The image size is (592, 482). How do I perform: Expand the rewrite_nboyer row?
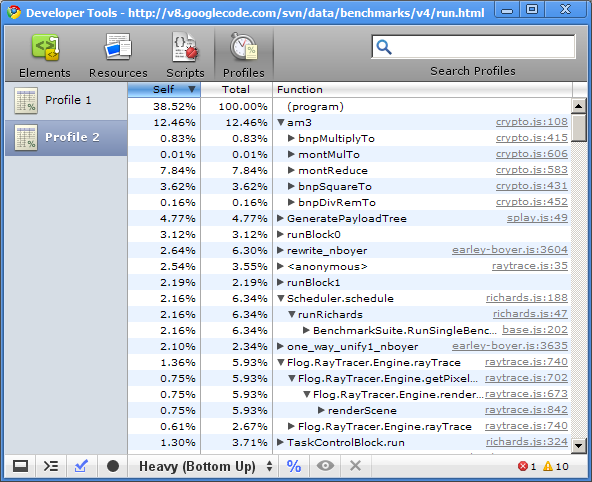[280, 250]
